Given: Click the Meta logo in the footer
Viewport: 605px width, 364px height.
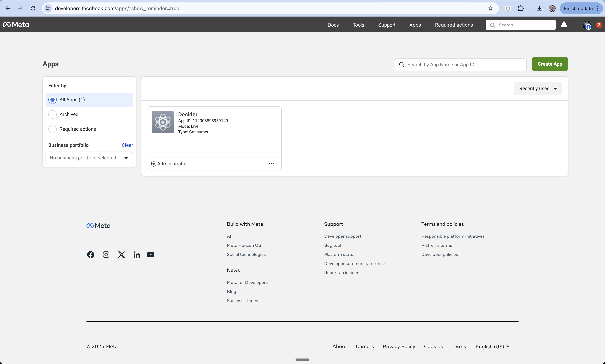Looking at the screenshot, I should 98,226.
